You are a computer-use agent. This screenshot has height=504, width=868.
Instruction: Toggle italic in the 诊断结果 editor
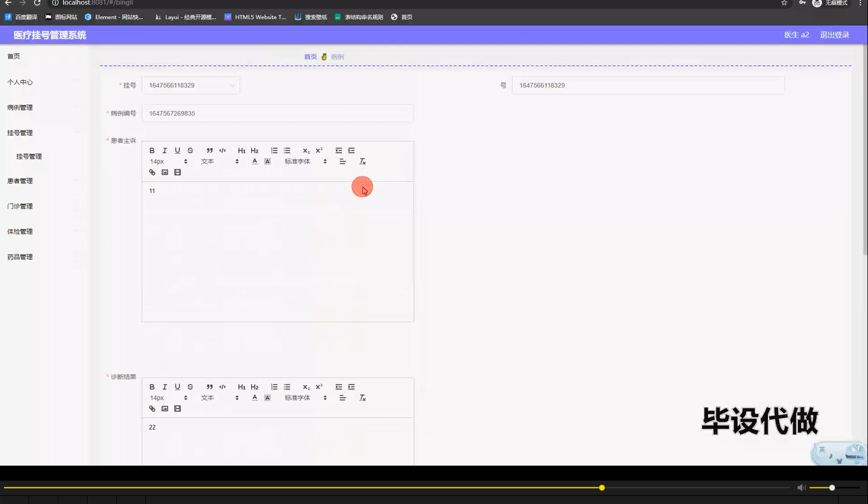click(164, 387)
